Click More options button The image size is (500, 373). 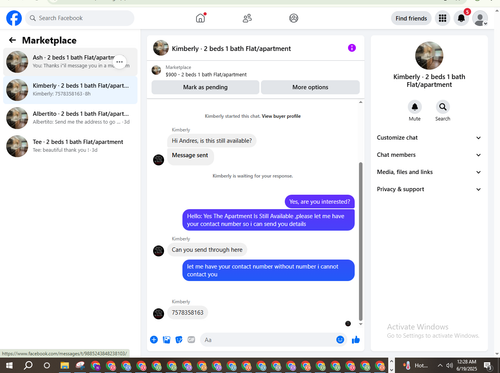pyautogui.click(x=310, y=87)
